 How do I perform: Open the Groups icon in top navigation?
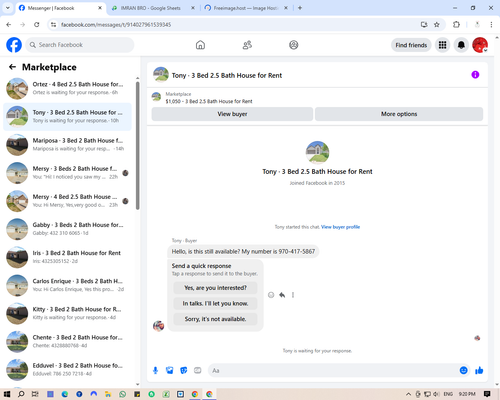[x=294, y=45]
